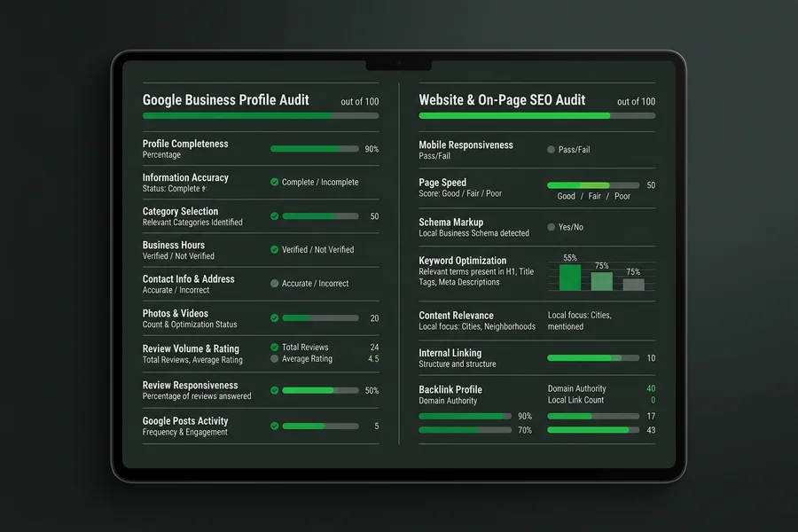Select the Schema Markup Yes/No status dot
The height and width of the screenshot is (532, 798).
[x=551, y=227]
